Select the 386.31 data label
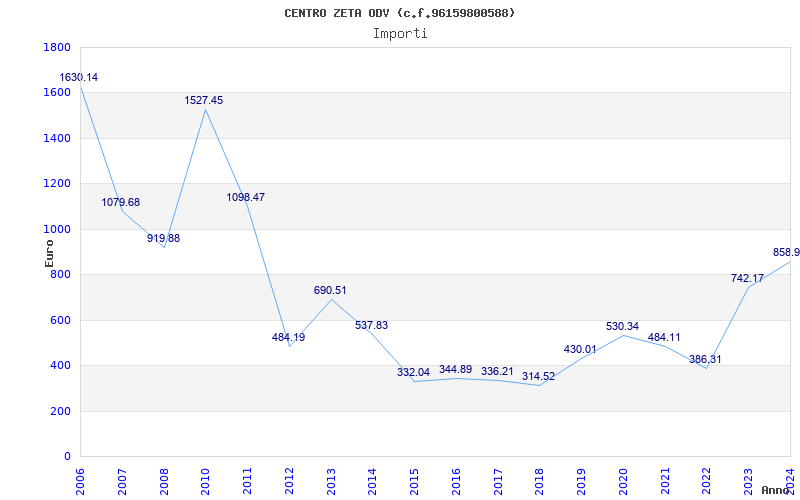Screen dimensions: 800x500 coord(706,360)
